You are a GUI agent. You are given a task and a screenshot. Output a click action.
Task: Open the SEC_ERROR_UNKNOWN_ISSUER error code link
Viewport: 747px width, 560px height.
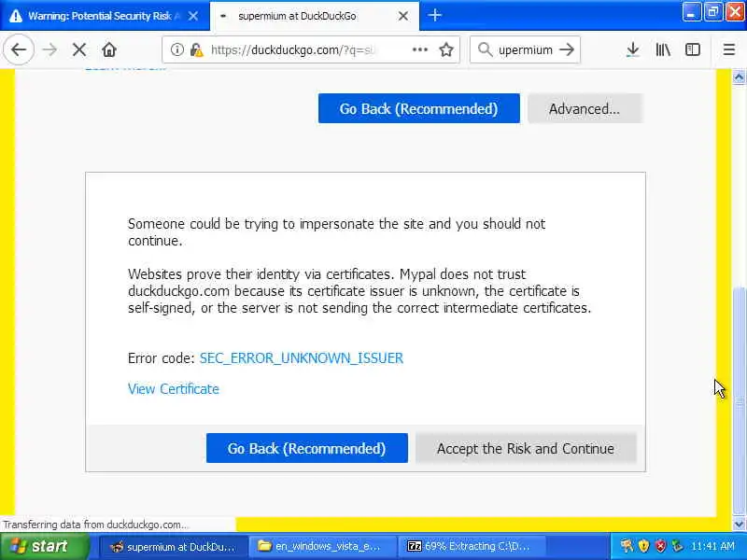tap(301, 358)
